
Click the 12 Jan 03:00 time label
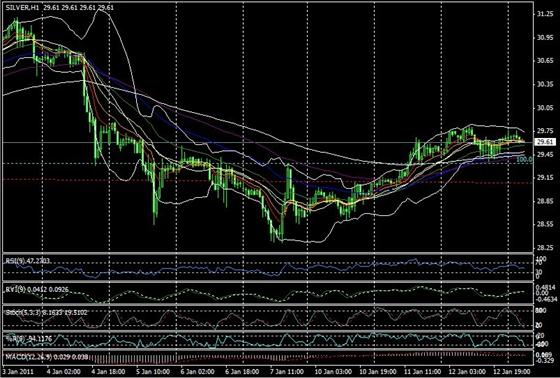click(467, 371)
